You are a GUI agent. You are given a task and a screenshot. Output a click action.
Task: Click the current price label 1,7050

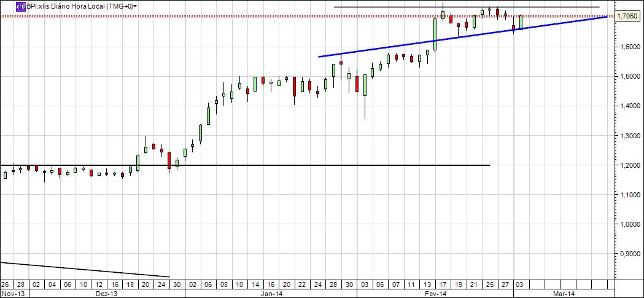(628, 17)
